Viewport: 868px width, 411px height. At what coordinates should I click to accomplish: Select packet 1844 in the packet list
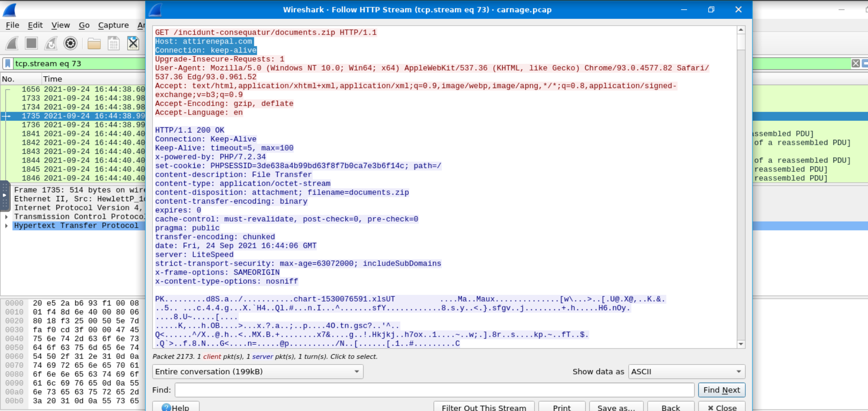click(x=73, y=161)
